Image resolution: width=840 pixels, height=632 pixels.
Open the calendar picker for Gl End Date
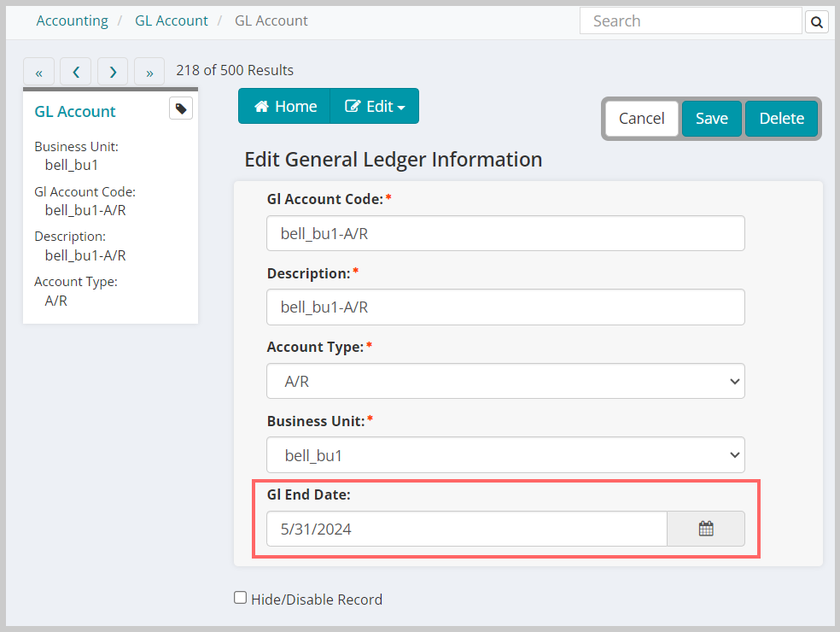(706, 529)
